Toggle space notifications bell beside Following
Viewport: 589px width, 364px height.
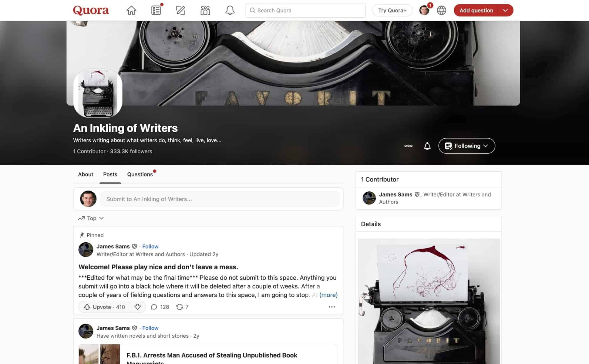[427, 146]
